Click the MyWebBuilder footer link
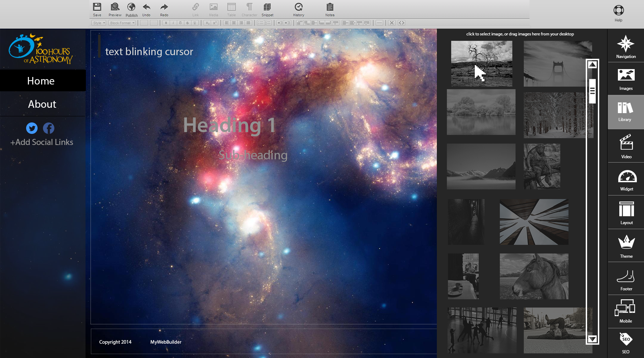The height and width of the screenshot is (358, 644). [166, 342]
